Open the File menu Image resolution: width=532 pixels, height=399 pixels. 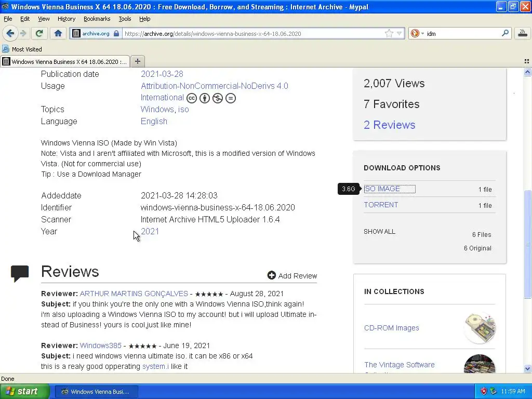8,19
